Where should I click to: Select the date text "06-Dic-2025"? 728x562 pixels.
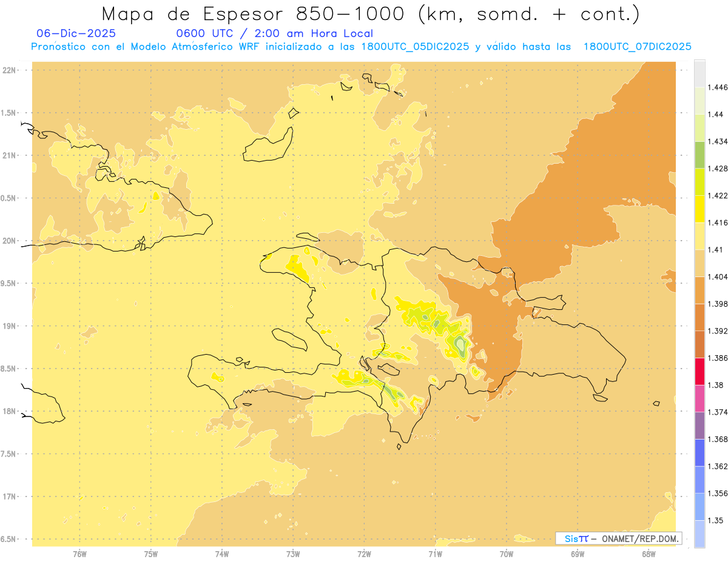(x=76, y=33)
